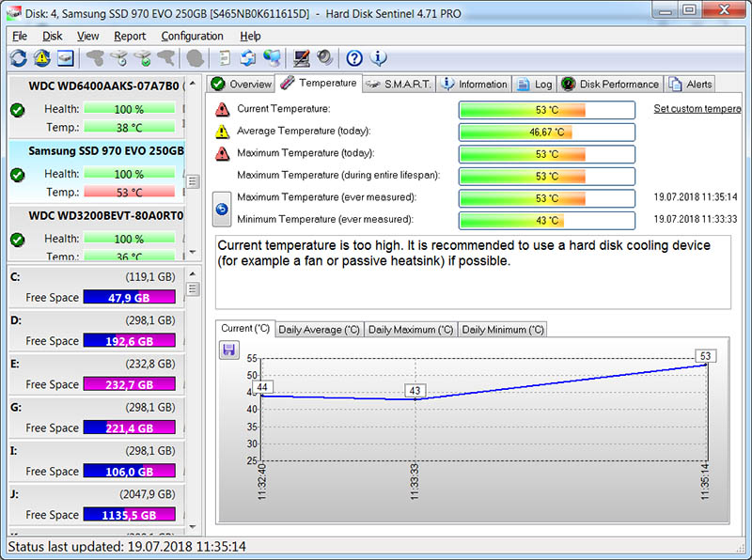752x560 pixels.
Task: Click the second grayed stethoscope toolbar icon
Action: click(x=166, y=58)
